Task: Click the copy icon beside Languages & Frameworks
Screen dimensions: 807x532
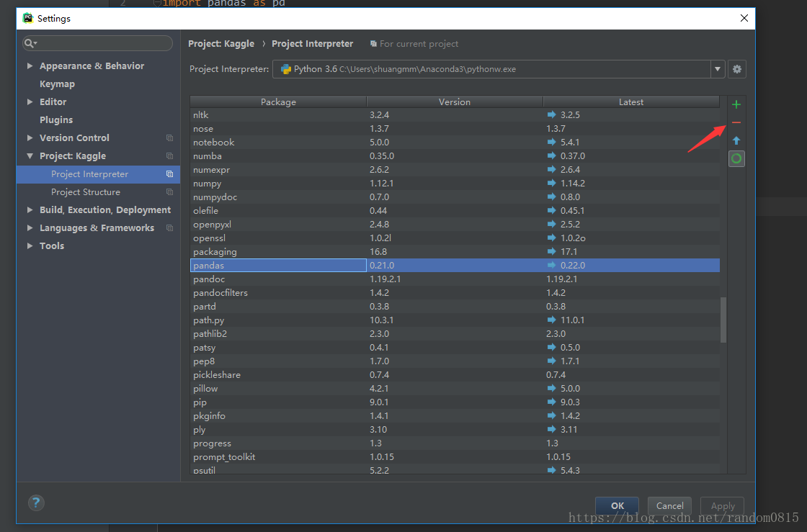Action: 169,228
